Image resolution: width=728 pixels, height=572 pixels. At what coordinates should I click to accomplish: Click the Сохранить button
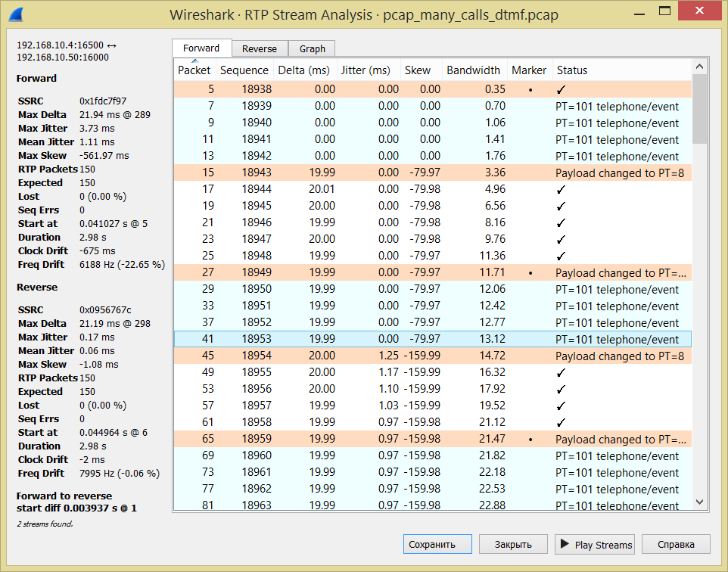[x=437, y=544]
